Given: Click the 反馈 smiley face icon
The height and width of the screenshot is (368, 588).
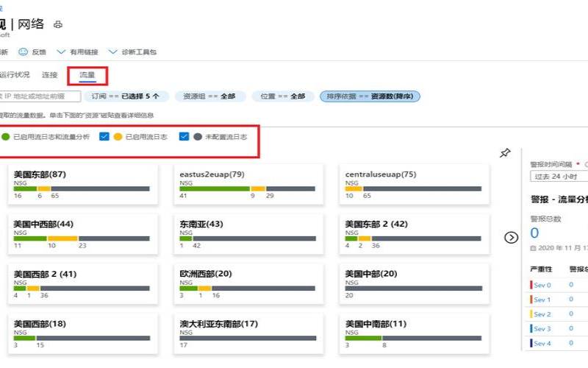Looking at the screenshot, I should pyautogui.click(x=24, y=52).
